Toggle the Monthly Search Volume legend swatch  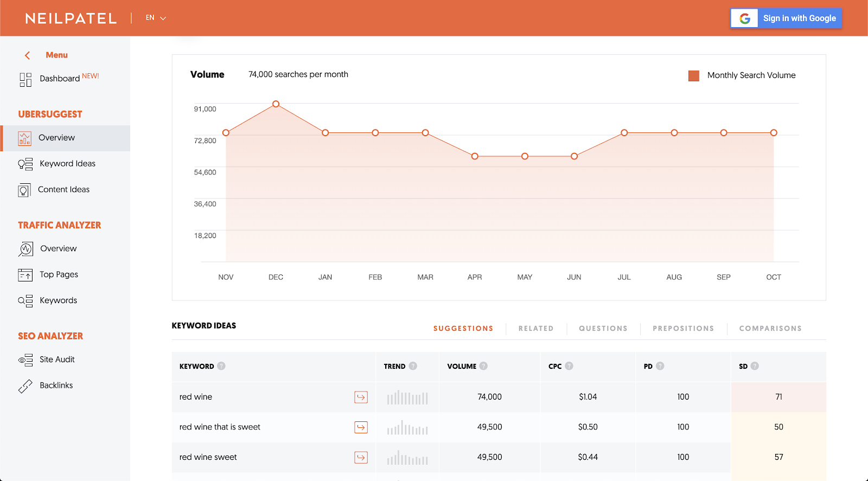tap(694, 76)
